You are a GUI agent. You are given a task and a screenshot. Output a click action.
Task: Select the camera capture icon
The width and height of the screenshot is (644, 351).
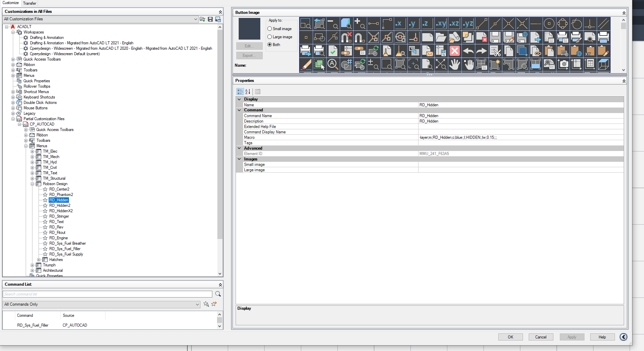[x=563, y=64]
